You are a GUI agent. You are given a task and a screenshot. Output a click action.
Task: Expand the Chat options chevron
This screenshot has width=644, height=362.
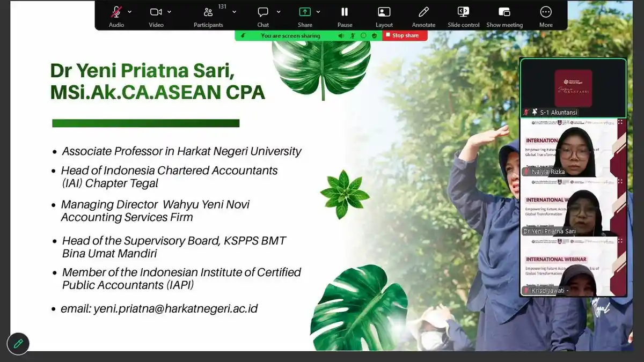pyautogui.click(x=278, y=11)
